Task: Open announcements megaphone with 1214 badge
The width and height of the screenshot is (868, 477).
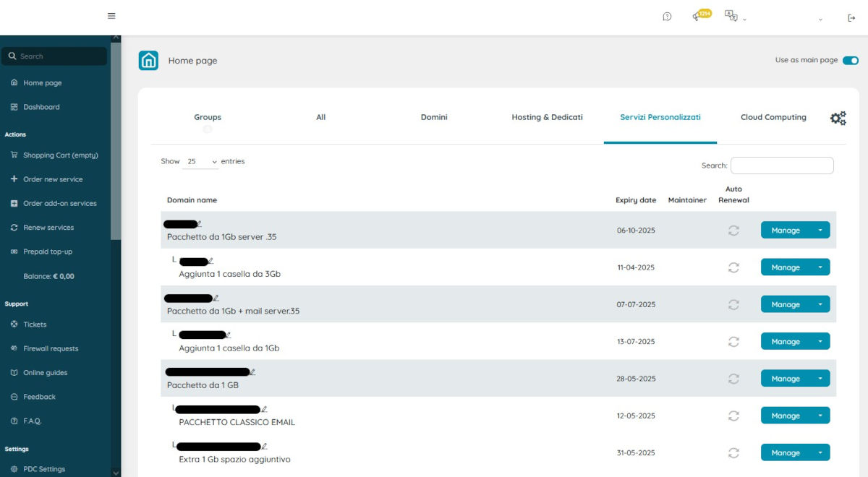Action: pyautogui.click(x=698, y=17)
